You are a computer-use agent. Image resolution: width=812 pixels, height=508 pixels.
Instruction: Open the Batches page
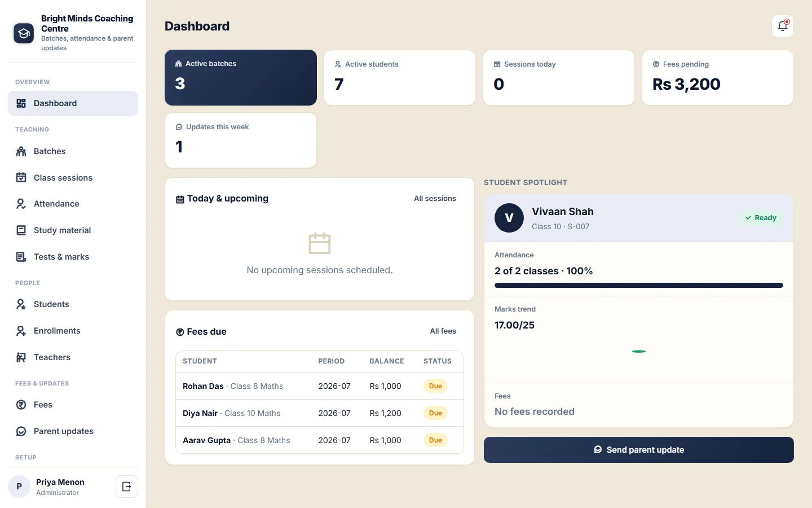[73, 151]
